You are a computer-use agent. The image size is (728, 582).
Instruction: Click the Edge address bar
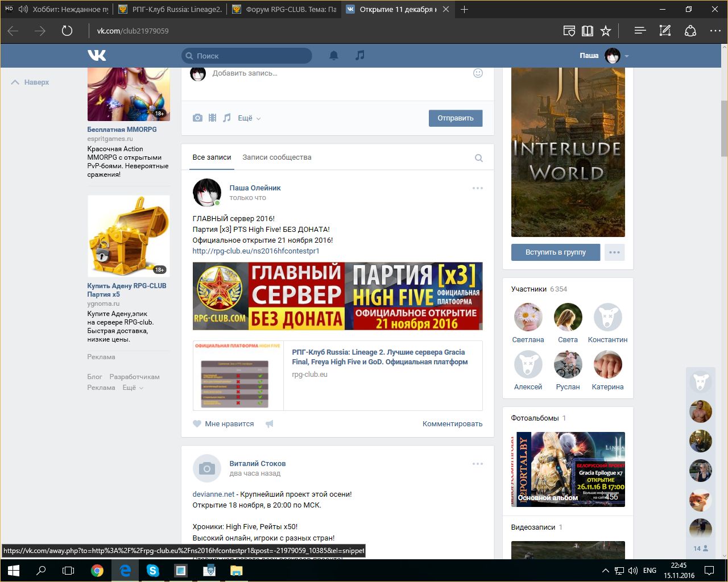coord(321,31)
